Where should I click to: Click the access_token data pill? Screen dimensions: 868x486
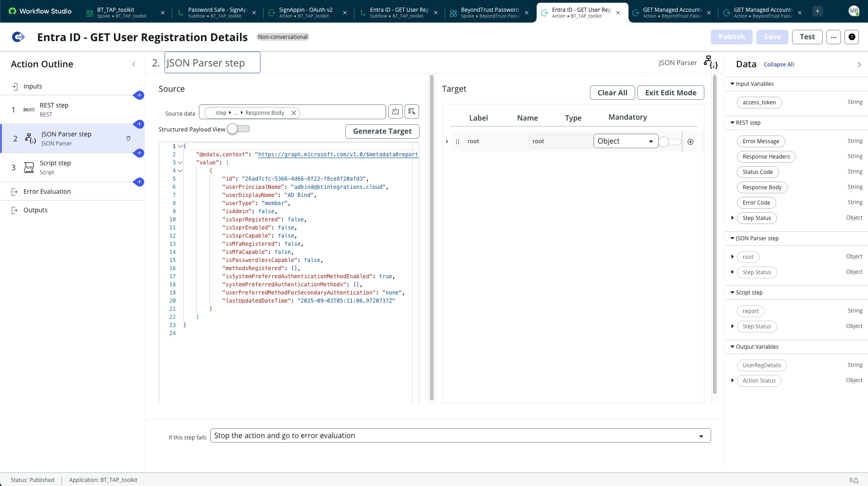(759, 103)
